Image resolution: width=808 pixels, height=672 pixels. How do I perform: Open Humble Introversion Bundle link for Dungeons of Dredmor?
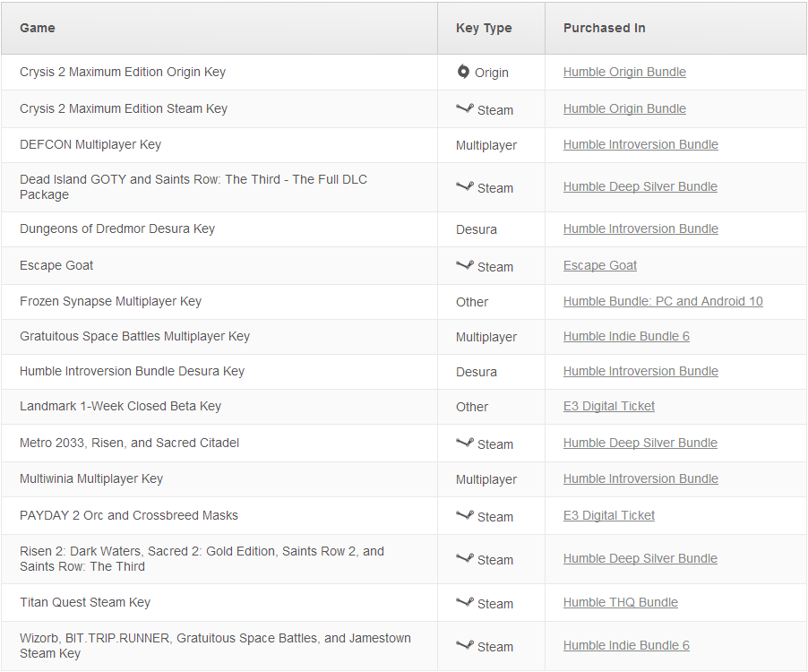click(640, 228)
